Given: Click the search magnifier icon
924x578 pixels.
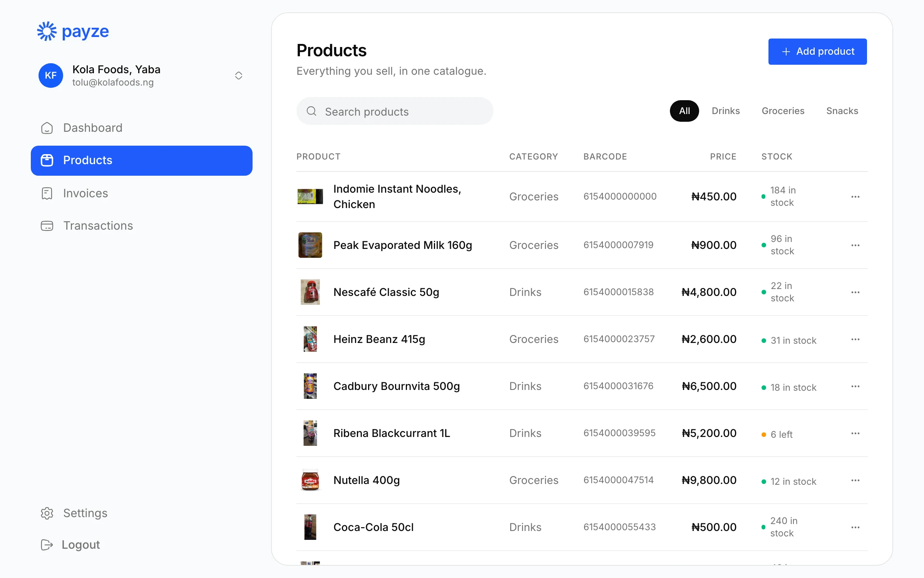Looking at the screenshot, I should (x=311, y=111).
